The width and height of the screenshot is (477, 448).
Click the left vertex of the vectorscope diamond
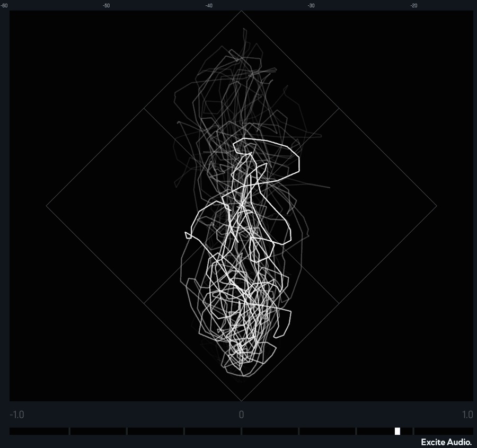47,206
